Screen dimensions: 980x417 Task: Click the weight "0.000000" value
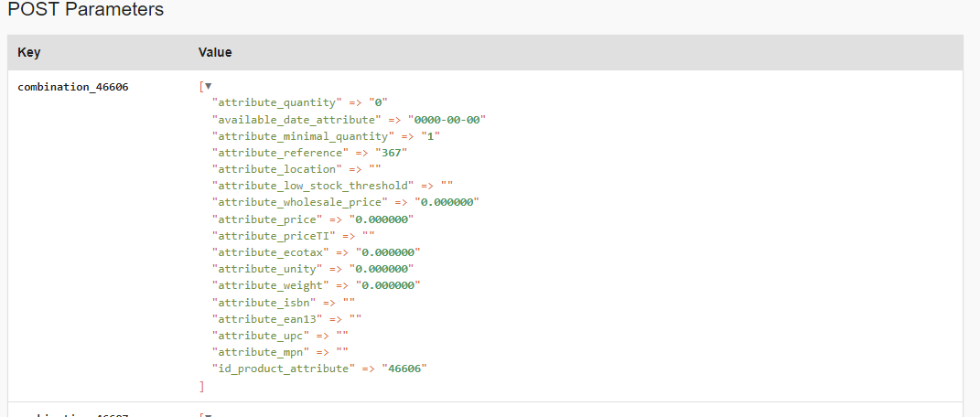(x=388, y=285)
